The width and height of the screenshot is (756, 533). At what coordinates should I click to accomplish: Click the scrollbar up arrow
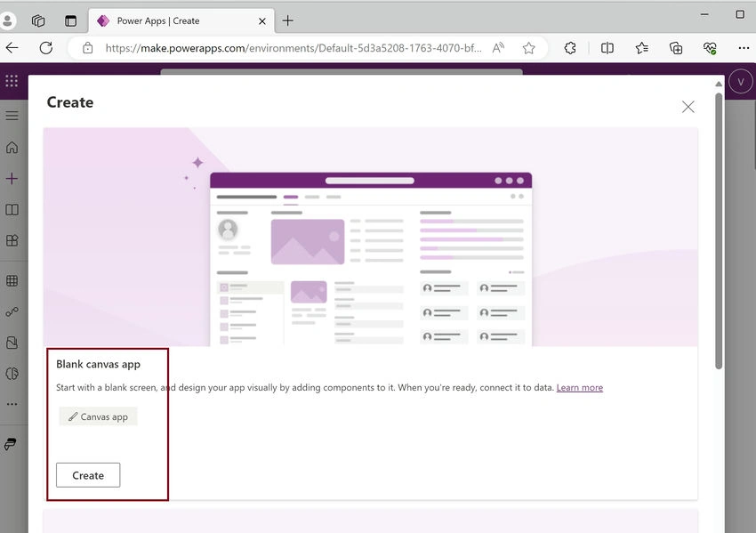click(x=719, y=84)
